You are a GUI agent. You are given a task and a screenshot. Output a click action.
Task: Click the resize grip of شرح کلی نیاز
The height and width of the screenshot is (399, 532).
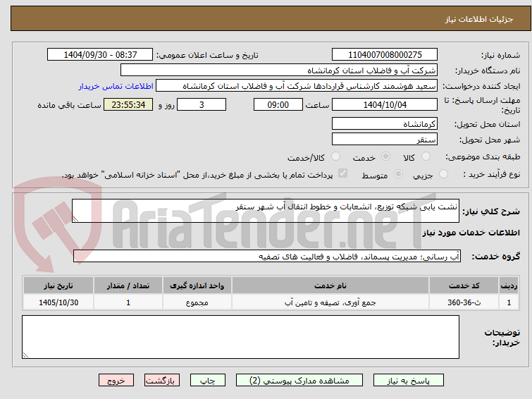[x=75, y=219]
